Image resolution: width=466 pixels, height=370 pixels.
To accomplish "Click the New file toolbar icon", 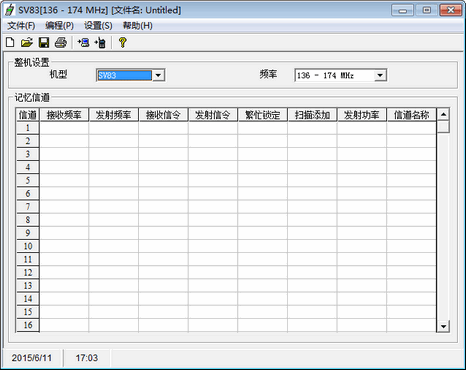I will point(10,42).
